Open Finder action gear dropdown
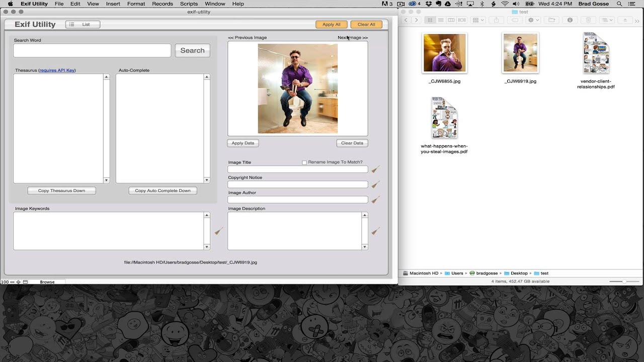 [533, 20]
